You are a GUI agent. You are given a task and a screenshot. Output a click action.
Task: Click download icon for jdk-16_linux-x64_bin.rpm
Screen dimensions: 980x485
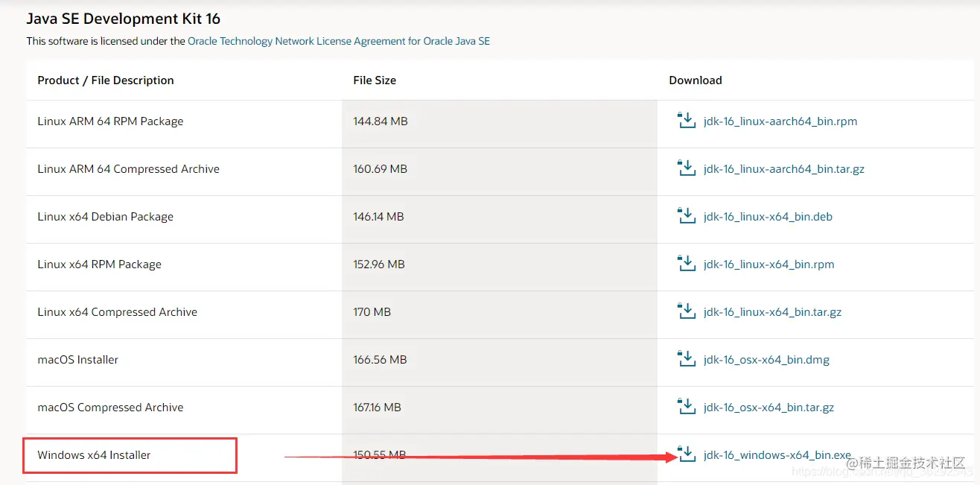coord(686,263)
